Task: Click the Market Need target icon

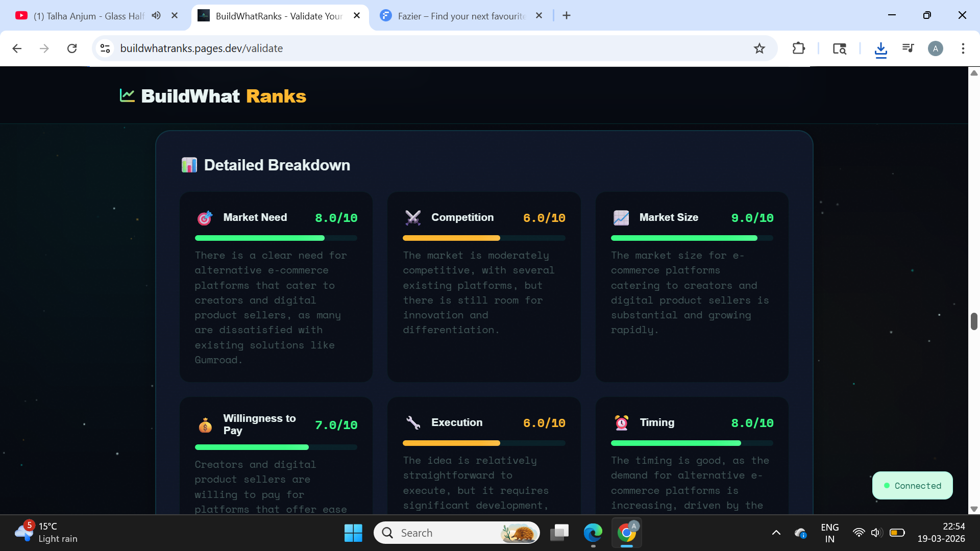Action: click(205, 218)
